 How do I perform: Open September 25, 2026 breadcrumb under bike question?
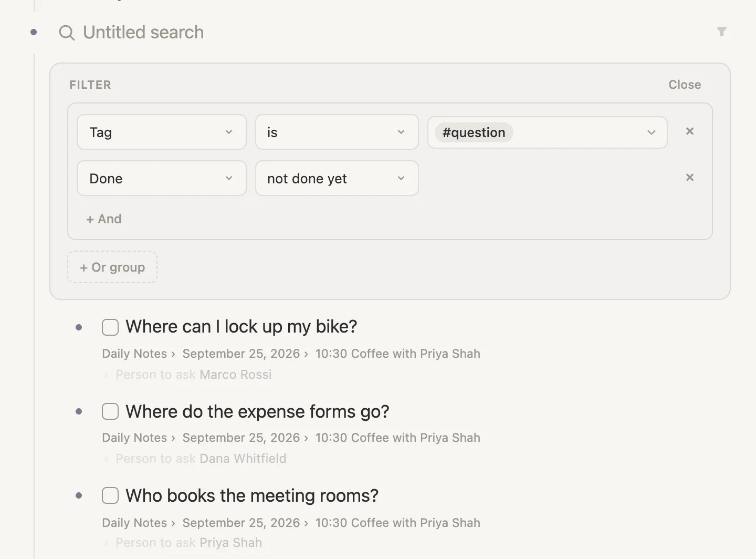tap(241, 354)
